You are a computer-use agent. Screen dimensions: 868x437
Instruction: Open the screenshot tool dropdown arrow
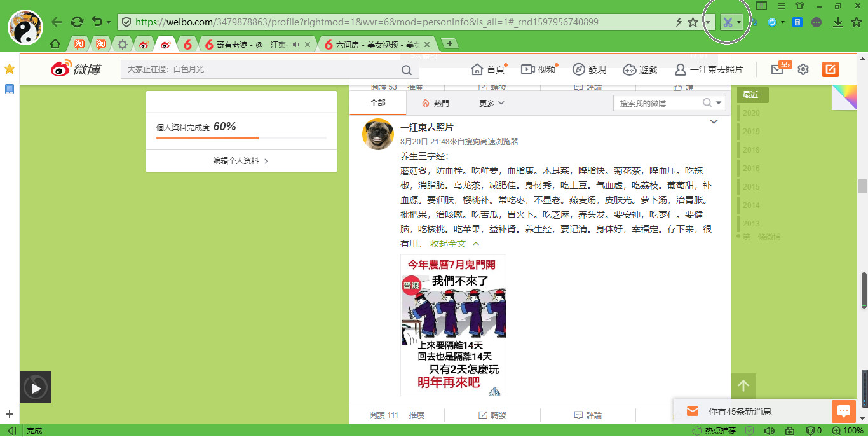pos(739,22)
